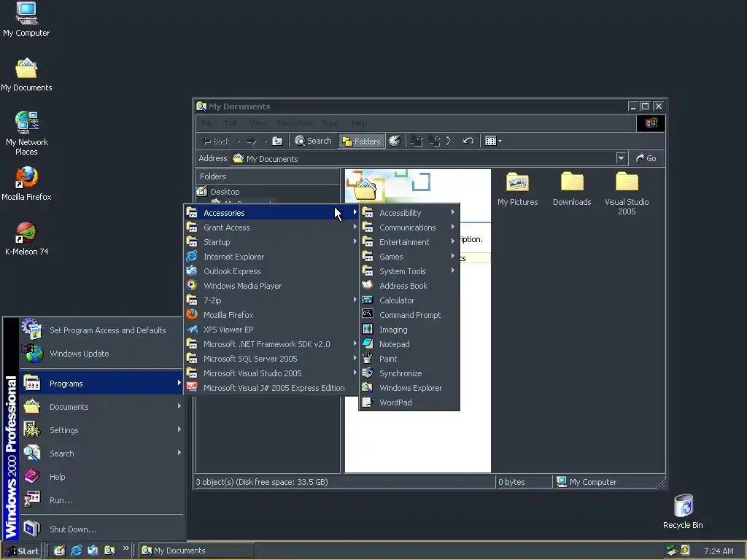Highlight Programs in the Start menu
The height and width of the screenshot is (560, 747).
coord(101,384)
